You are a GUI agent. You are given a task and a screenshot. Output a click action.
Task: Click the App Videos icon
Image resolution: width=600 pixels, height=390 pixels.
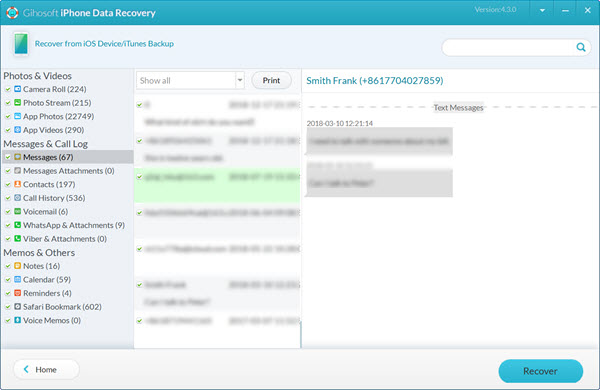click(17, 130)
